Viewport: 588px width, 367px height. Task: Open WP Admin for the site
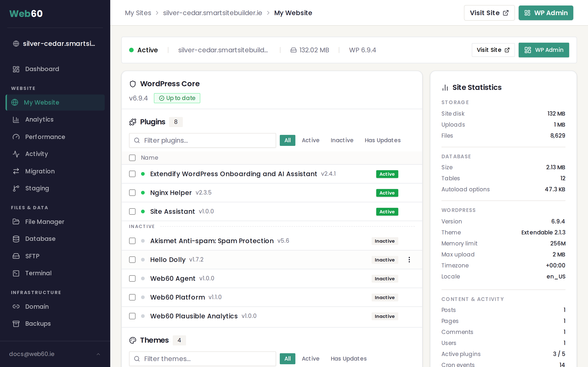pos(546,13)
